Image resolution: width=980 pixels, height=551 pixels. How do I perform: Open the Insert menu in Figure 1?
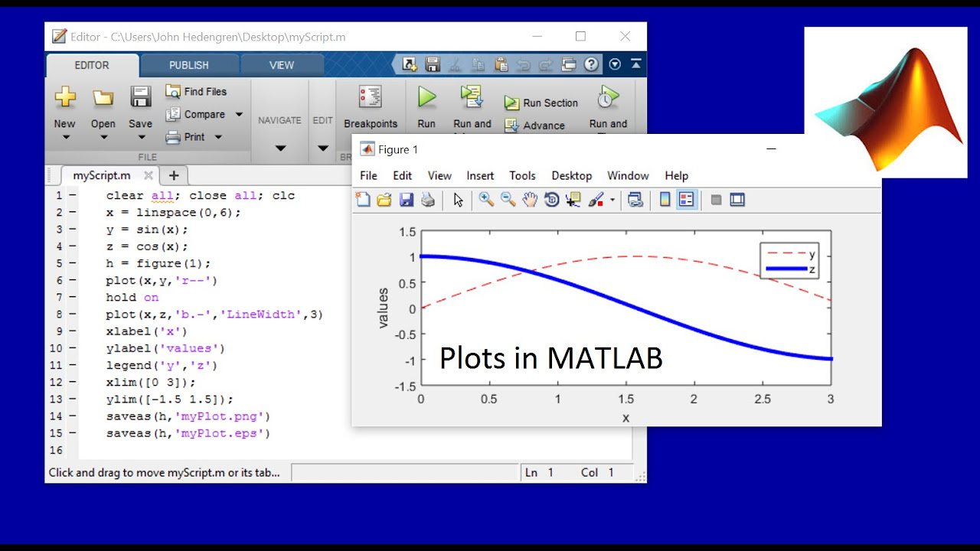coord(480,175)
